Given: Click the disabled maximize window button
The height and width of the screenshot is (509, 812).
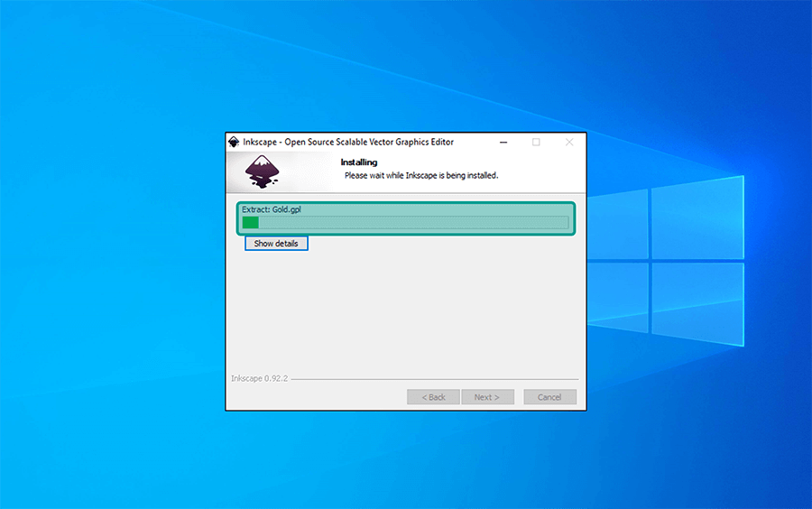Looking at the screenshot, I should tap(536, 142).
